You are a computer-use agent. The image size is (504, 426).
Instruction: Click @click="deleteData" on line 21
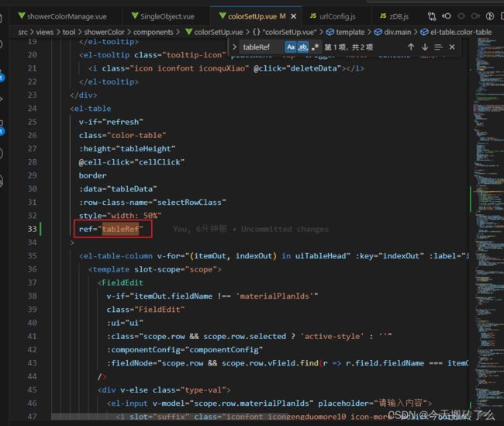pos(297,68)
